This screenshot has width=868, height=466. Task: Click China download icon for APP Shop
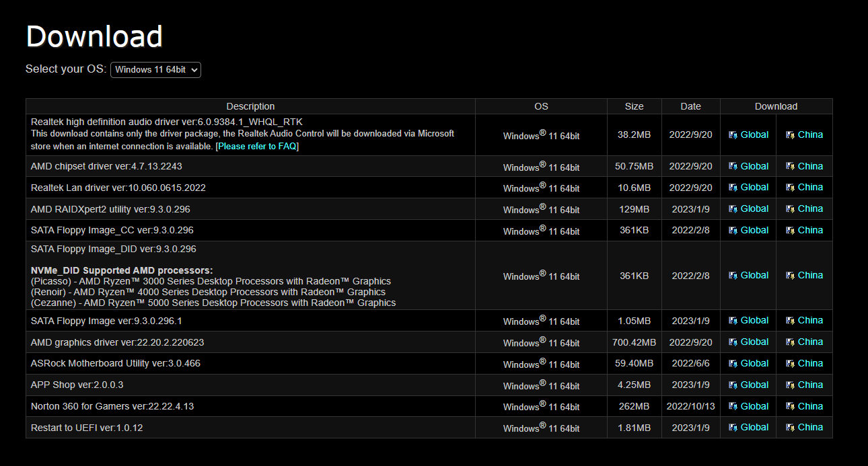coord(790,385)
